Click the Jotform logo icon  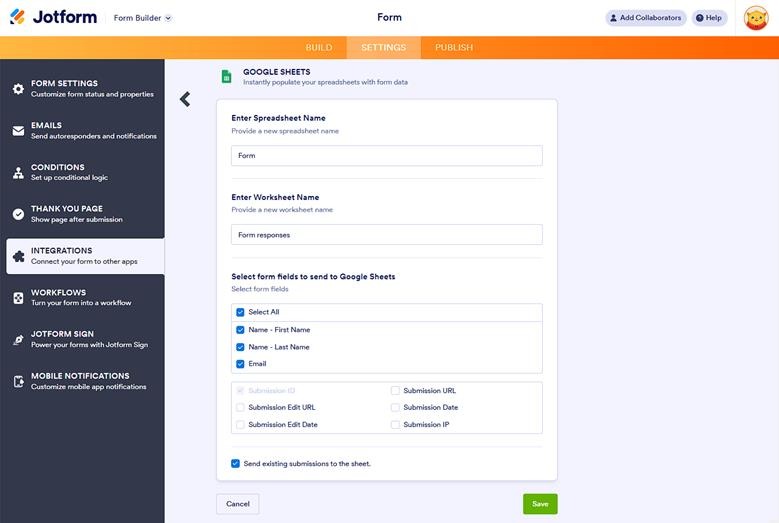tap(17, 16)
